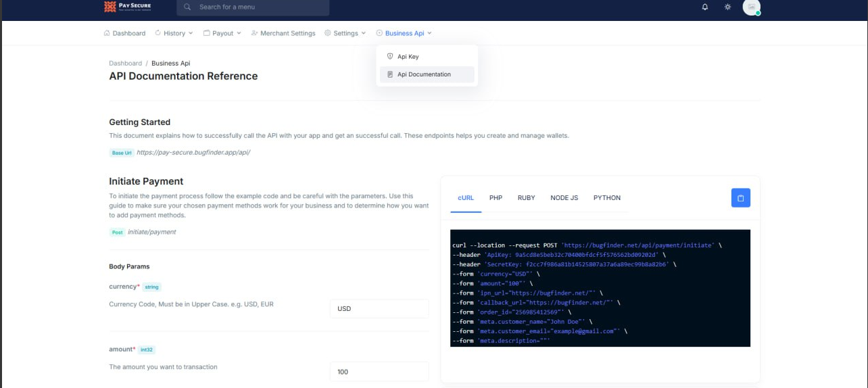Expand the Settings menu

tap(345, 33)
